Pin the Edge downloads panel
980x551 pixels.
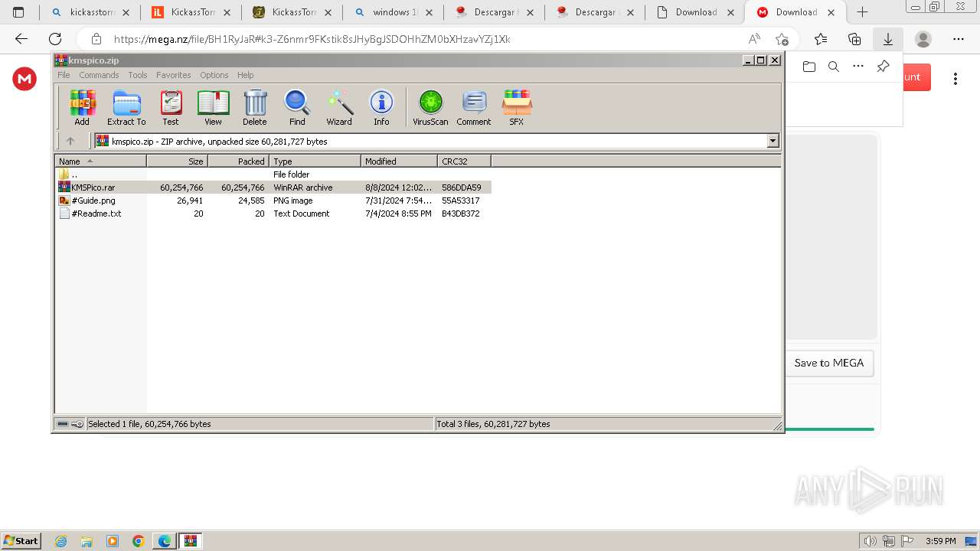pos(883,67)
